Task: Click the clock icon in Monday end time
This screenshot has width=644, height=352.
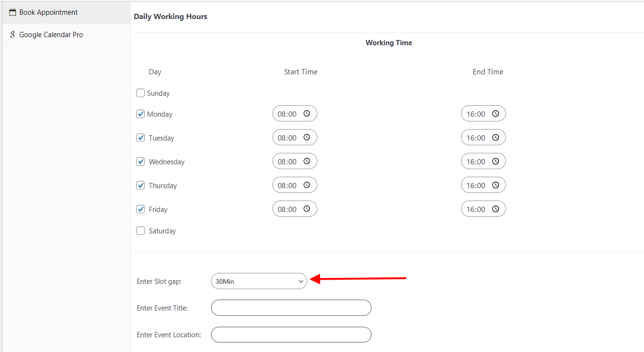Action: pyautogui.click(x=495, y=114)
